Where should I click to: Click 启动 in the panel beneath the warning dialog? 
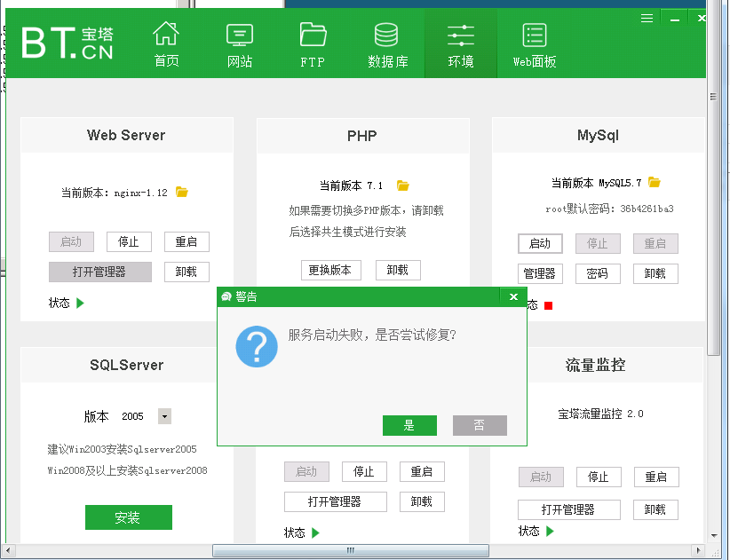coord(306,471)
